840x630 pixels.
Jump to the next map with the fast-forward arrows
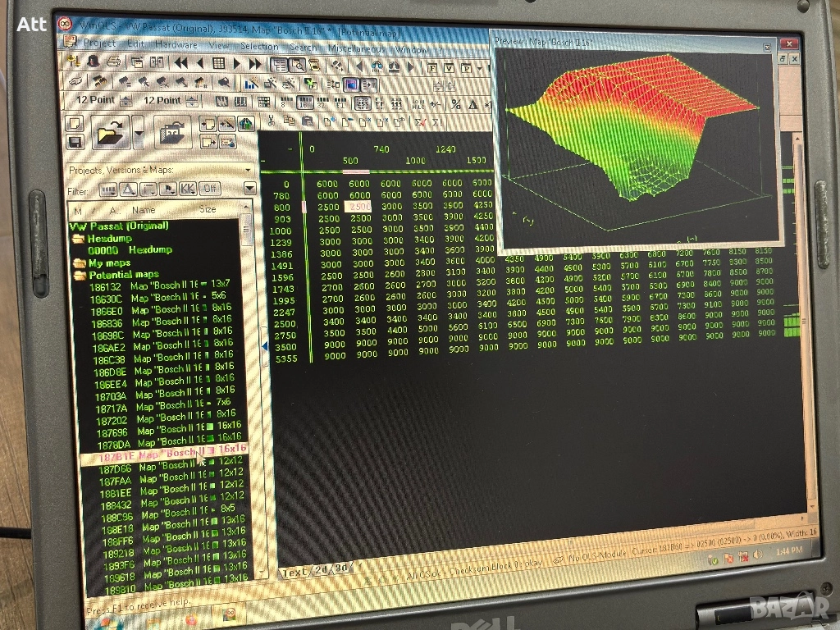[254, 63]
